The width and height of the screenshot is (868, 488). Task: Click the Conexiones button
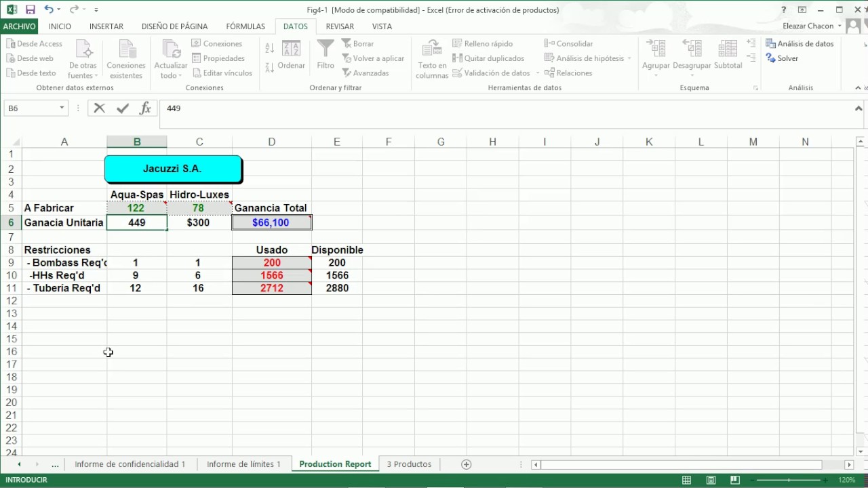click(217, 43)
